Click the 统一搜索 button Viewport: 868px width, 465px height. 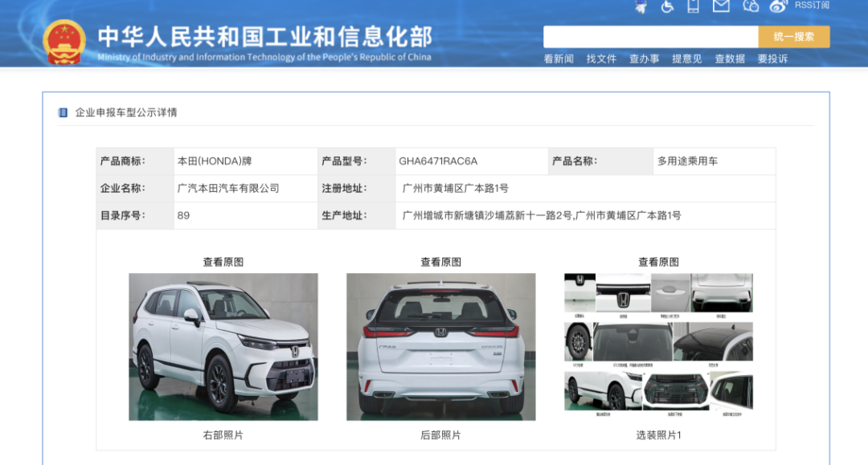coord(794,37)
